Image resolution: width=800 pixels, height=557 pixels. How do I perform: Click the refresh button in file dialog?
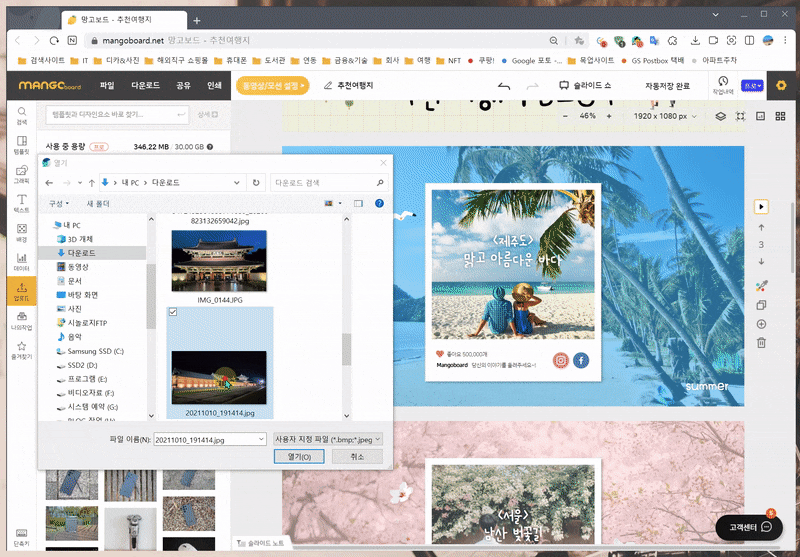pos(256,183)
